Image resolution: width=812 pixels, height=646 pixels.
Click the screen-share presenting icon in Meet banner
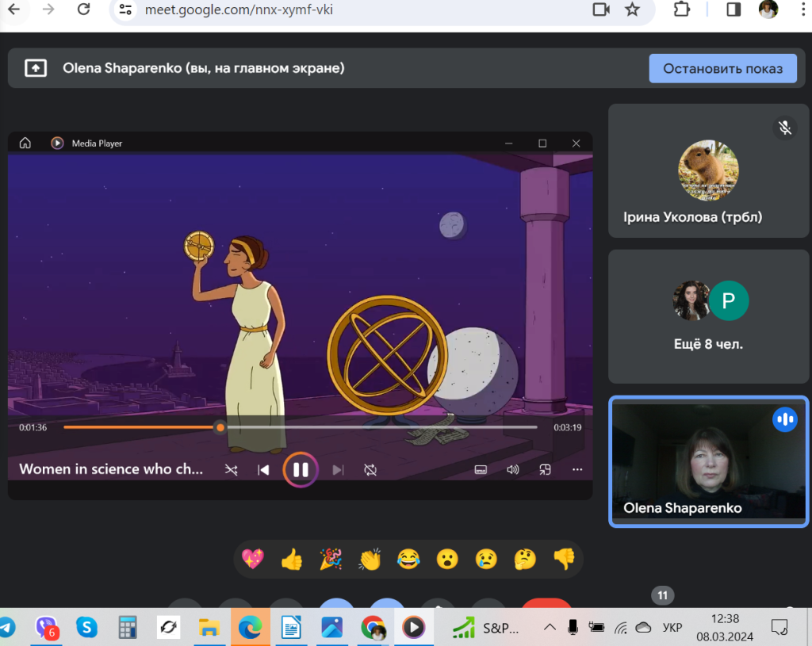coord(36,68)
